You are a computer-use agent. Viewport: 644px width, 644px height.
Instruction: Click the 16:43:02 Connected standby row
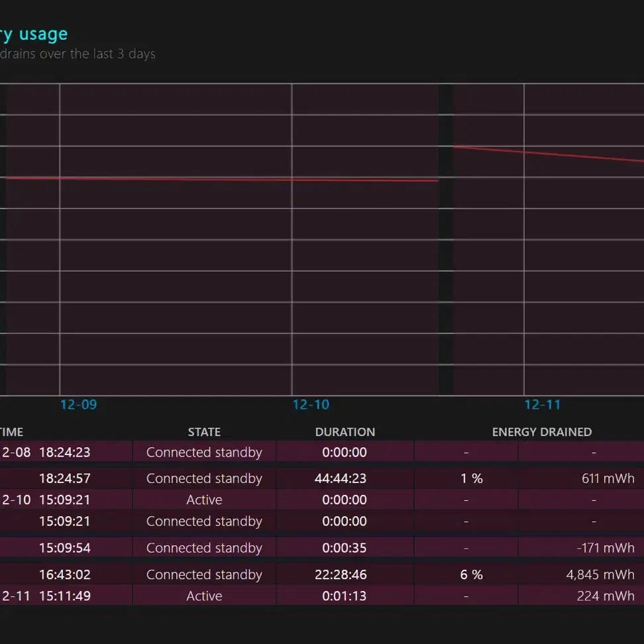click(322, 574)
